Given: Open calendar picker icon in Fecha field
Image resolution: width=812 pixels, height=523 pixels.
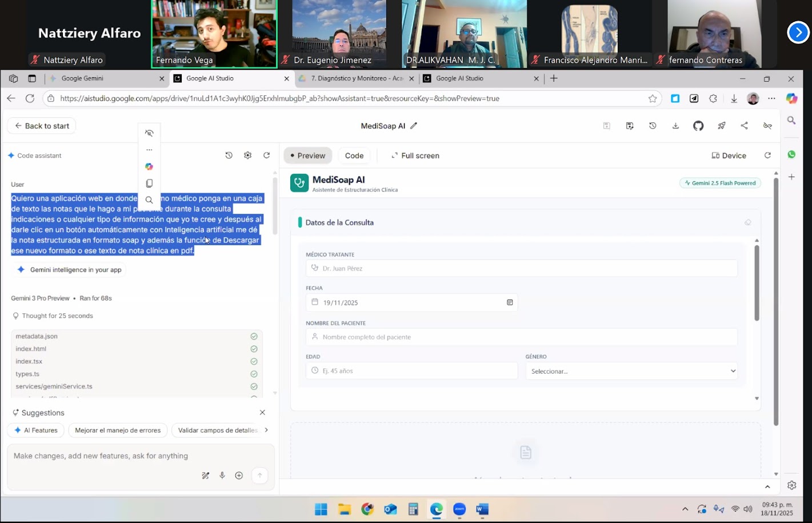Looking at the screenshot, I should pyautogui.click(x=510, y=302).
